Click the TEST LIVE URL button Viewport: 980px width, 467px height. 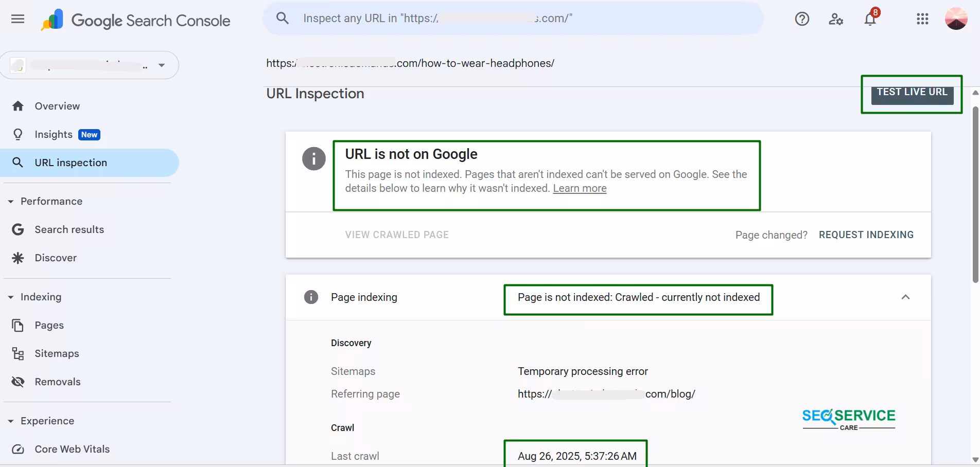coord(912,92)
